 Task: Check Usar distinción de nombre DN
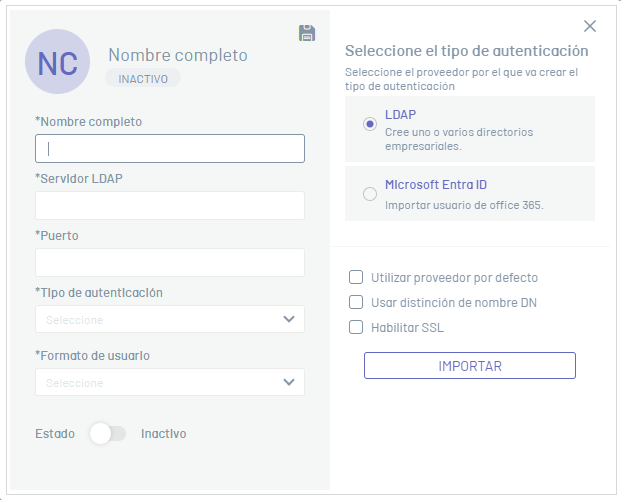356,302
